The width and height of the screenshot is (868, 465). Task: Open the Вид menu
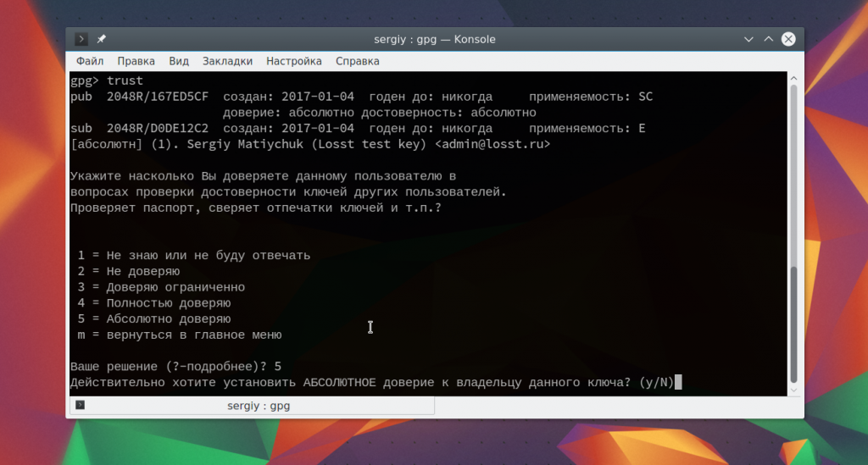179,61
